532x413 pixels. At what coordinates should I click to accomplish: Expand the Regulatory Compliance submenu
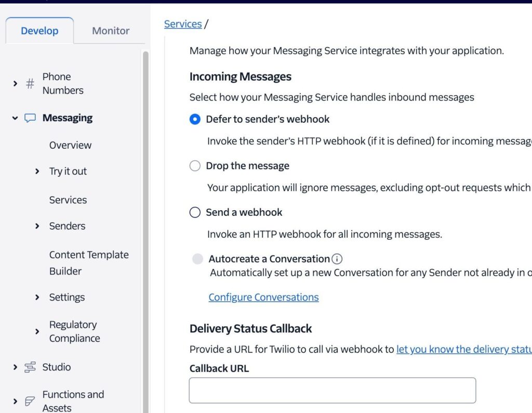pos(37,331)
